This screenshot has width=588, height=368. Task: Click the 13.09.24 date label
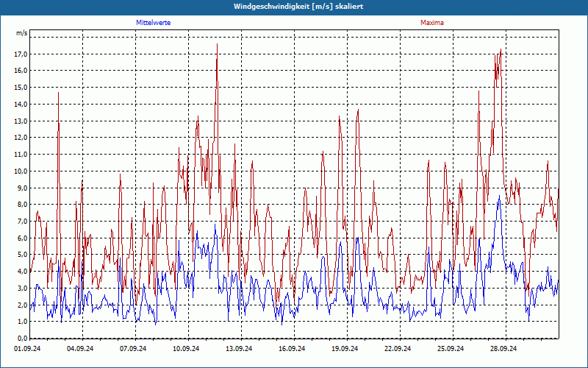[x=238, y=349]
